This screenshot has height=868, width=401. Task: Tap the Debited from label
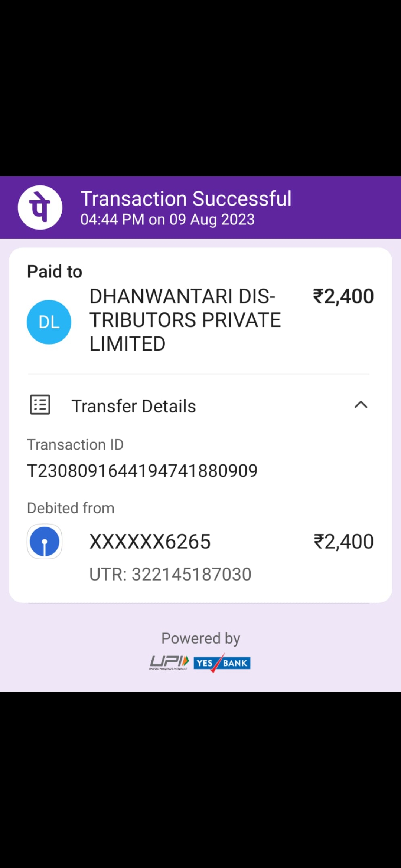[71, 508]
